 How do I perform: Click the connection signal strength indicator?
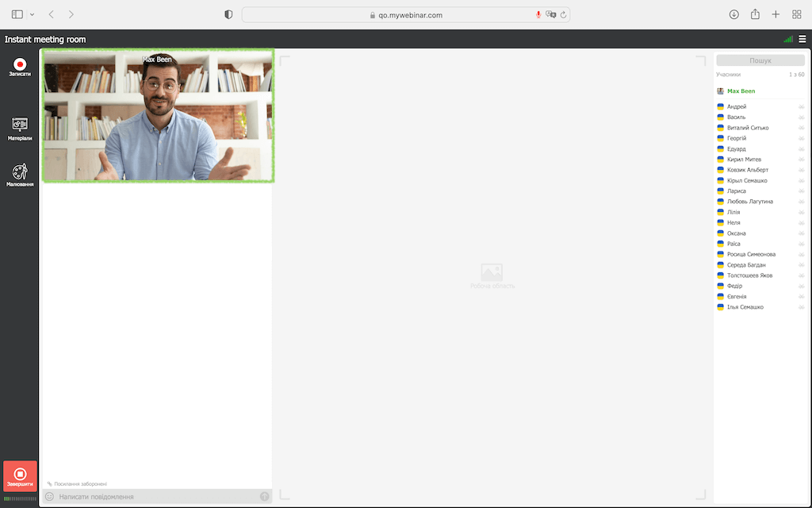(787, 39)
